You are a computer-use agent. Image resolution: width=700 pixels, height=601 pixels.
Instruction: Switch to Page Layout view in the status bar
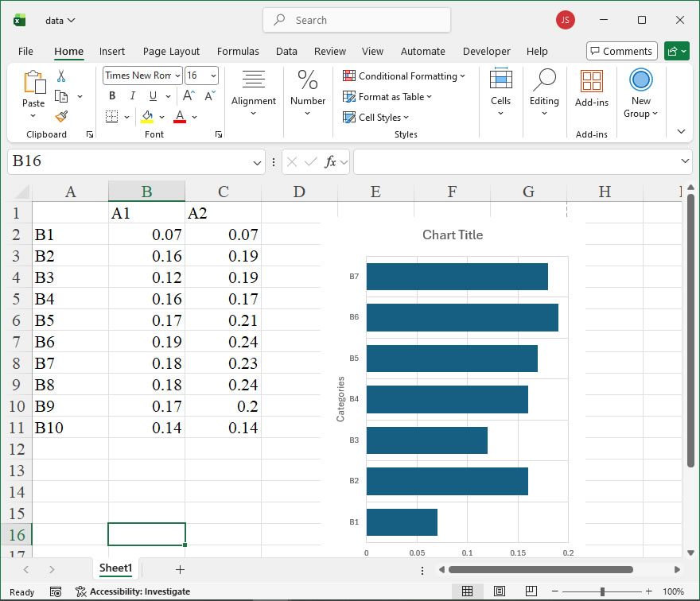coord(499,591)
